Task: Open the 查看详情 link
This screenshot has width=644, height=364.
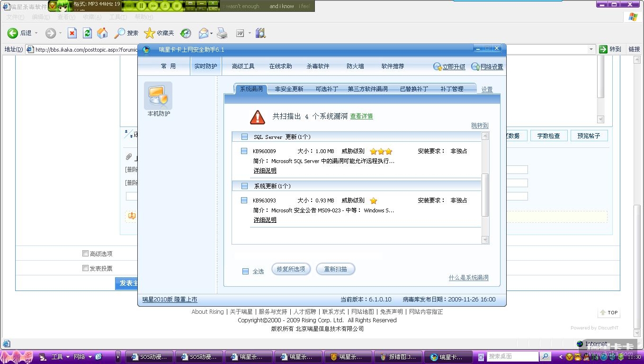Action: tap(361, 117)
